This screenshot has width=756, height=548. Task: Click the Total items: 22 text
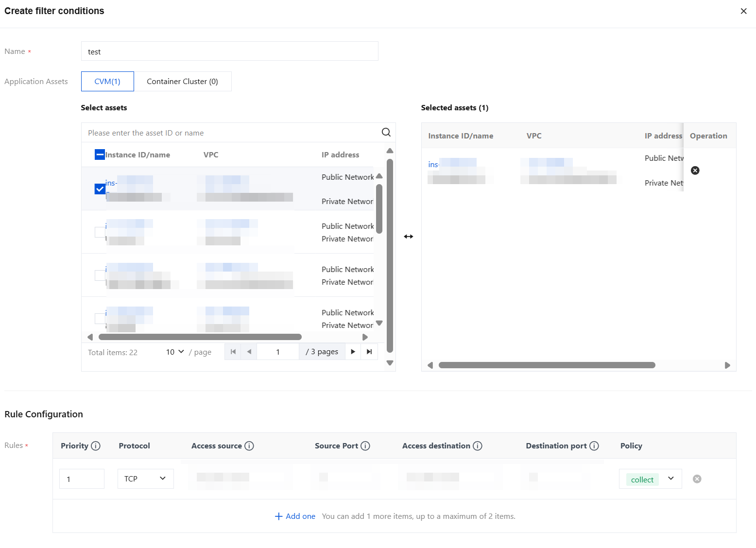[x=113, y=353]
